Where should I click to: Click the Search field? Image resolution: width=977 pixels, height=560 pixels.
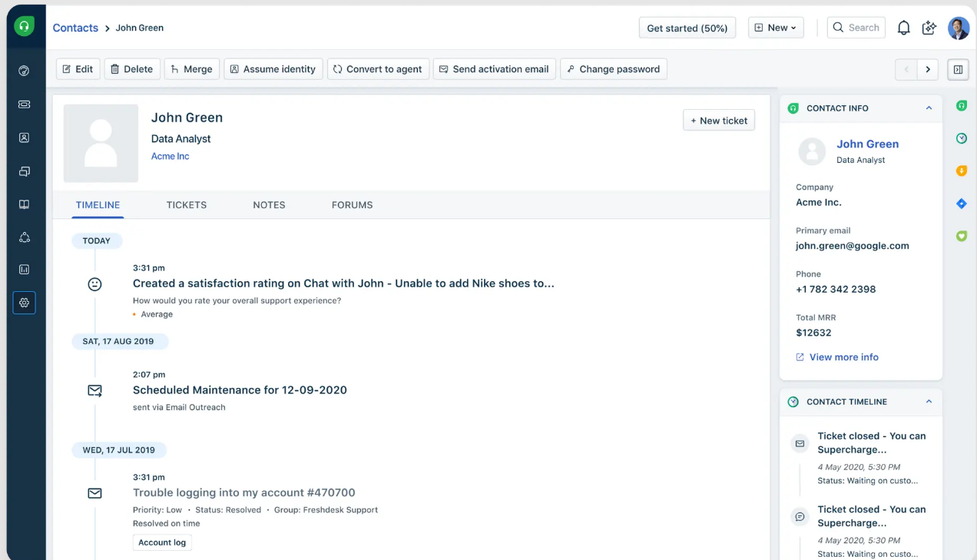tap(856, 28)
